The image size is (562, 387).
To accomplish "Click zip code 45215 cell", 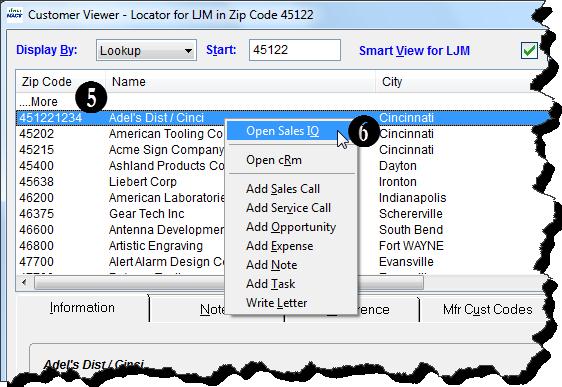I will (x=37, y=149).
